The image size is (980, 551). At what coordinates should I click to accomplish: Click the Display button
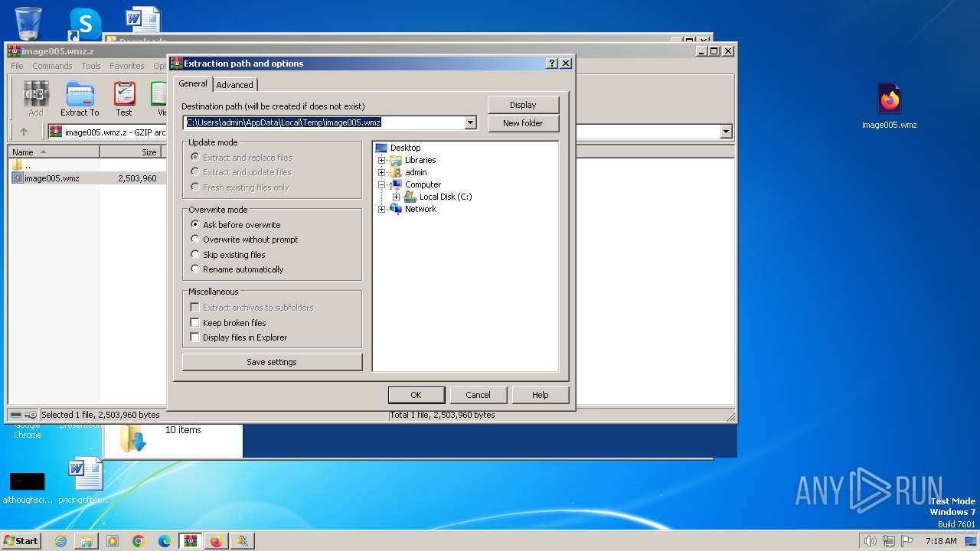pyautogui.click(x=523, y=105)
